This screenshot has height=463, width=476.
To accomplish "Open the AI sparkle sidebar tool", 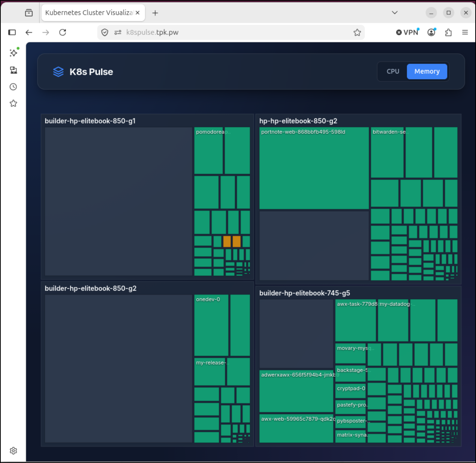I will click(13, 53).
